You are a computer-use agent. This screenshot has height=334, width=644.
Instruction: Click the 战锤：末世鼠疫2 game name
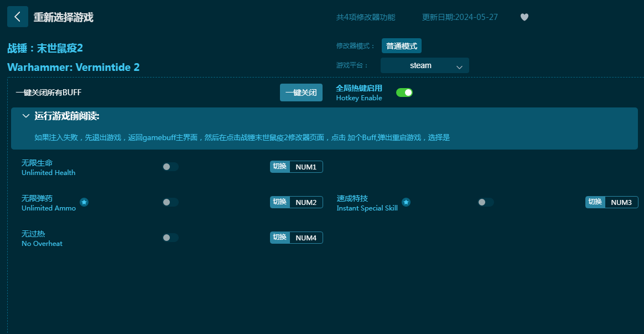click(45, 48)
